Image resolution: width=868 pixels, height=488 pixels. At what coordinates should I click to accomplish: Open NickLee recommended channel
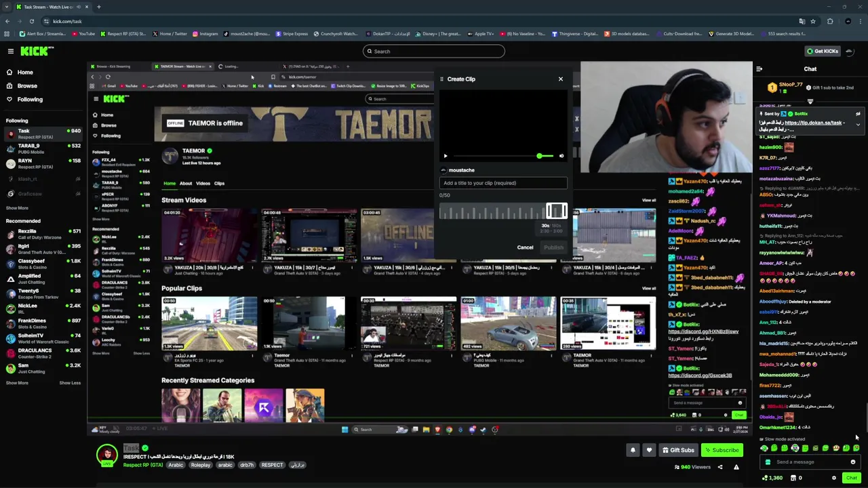pos(43,308)
